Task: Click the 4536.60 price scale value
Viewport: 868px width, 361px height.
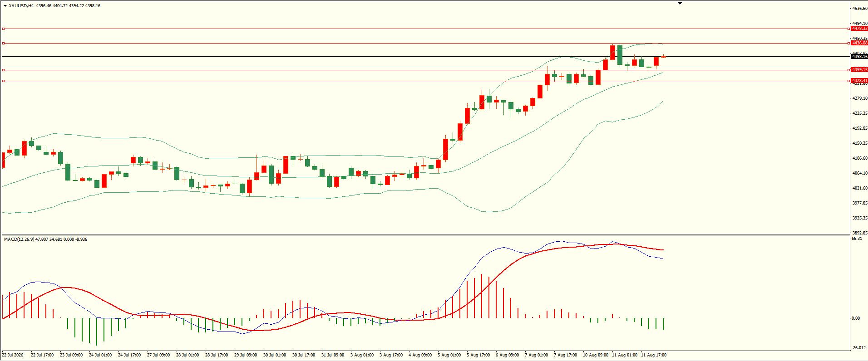Action: tap(860, 9)
